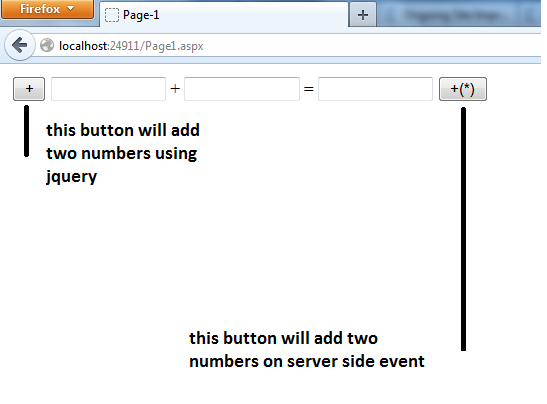Image resolution: width=547 pixels, height=404 pixels.
Task: Open a new tab with plus button
Action: [363, 15]
